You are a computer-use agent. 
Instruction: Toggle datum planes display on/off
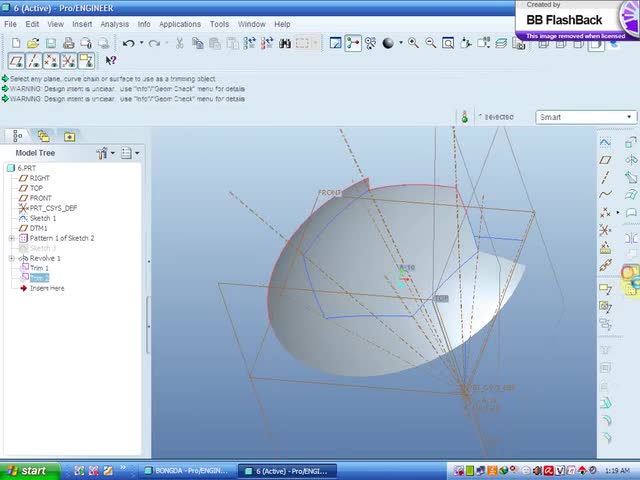pos(14,61)
